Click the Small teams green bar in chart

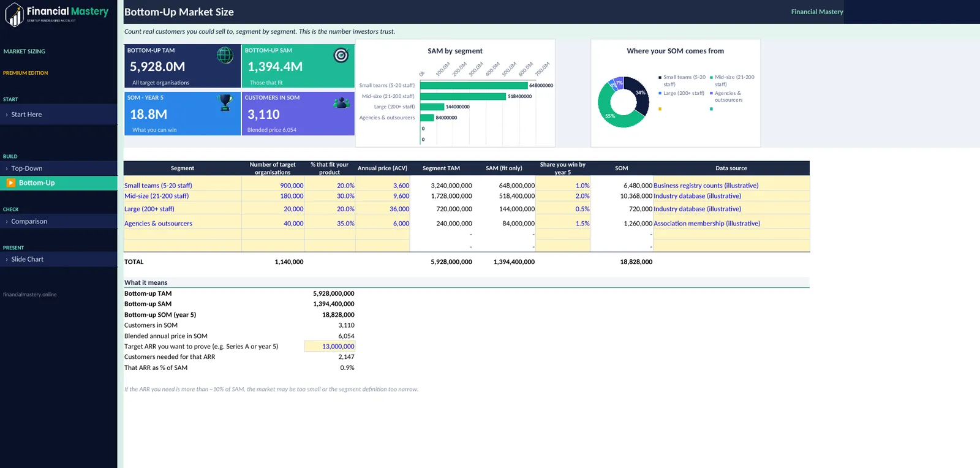[x=473, y=85]
